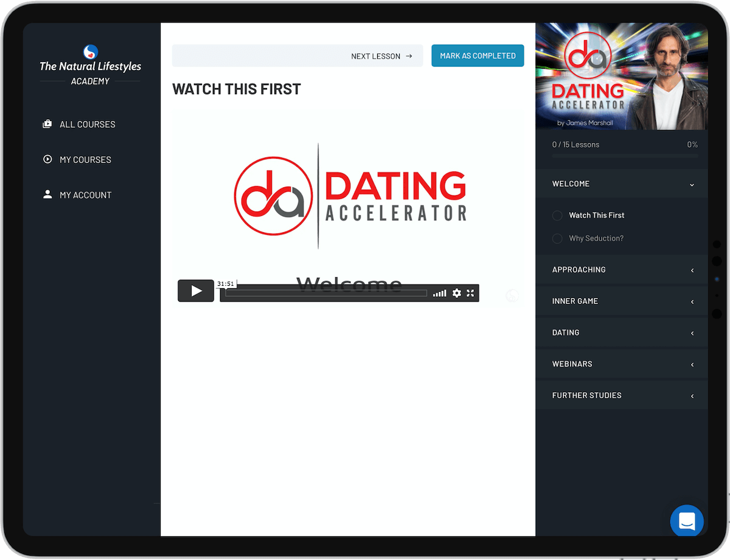730x560 pixels.
Task: Open the Watch This First lesson
Action: (596, 215)
